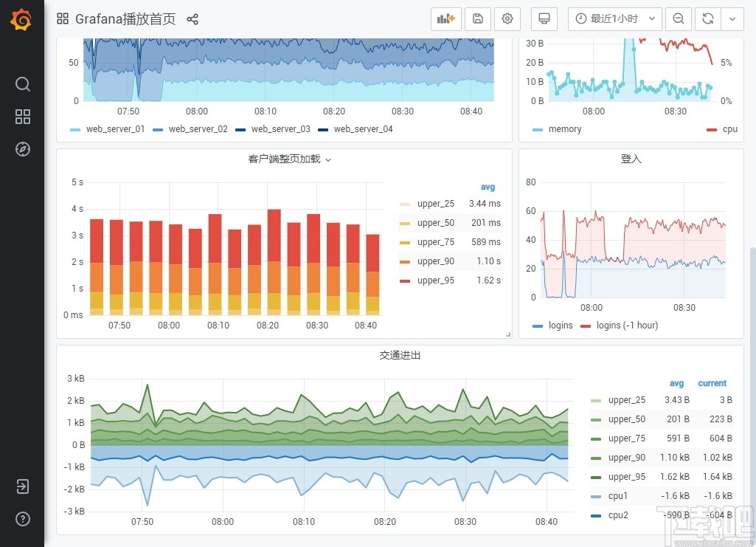Select the Explore compass icon
The height and width of the screenshot is (547, 756).
click(21, 149)
